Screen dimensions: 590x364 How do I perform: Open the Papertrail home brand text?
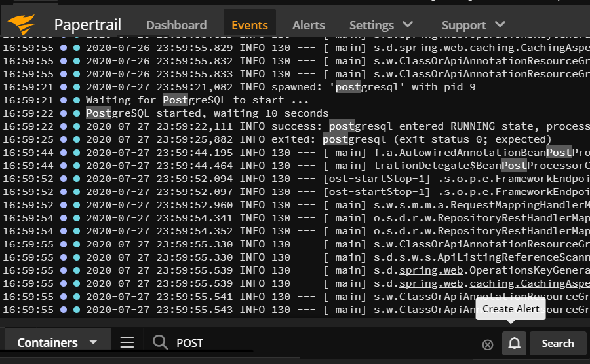point(87,25)
